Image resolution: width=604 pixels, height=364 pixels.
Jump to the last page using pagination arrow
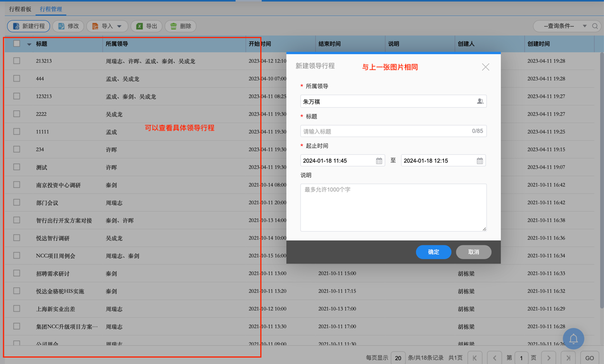[567, 357]
